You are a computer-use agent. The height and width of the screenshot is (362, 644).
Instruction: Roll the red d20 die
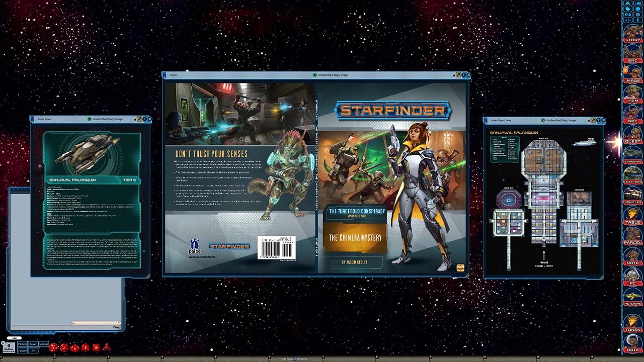(x=54, y=347)
